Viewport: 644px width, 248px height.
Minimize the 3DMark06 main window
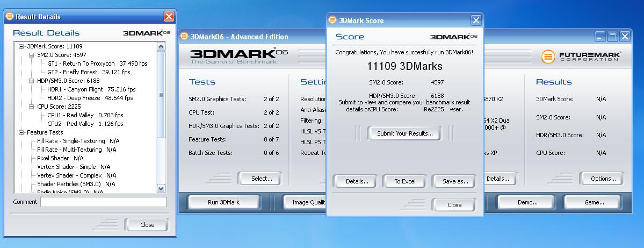click(600, 36)
